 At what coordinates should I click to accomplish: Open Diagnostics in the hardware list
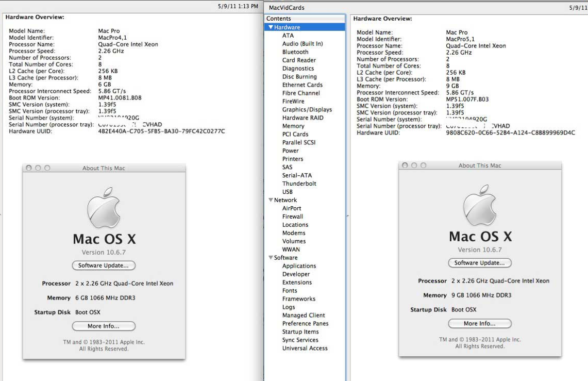click(x=298, y=69)
